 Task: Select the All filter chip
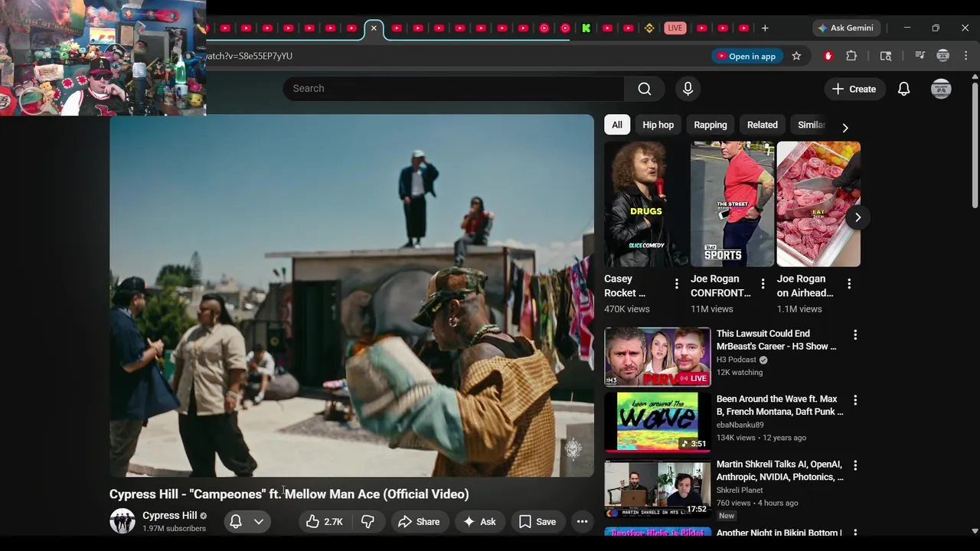pyautogui.click(x=617, y=125)
